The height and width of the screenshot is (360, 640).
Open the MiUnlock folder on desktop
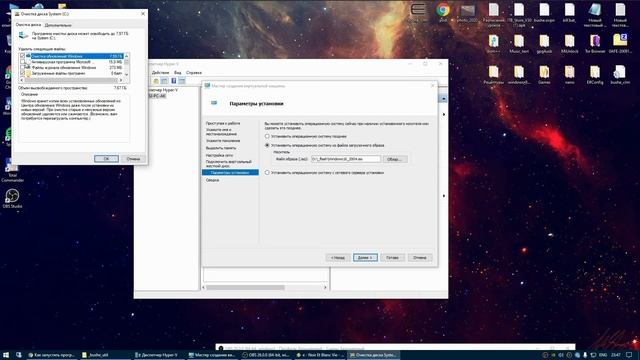[x=569, y=43]
